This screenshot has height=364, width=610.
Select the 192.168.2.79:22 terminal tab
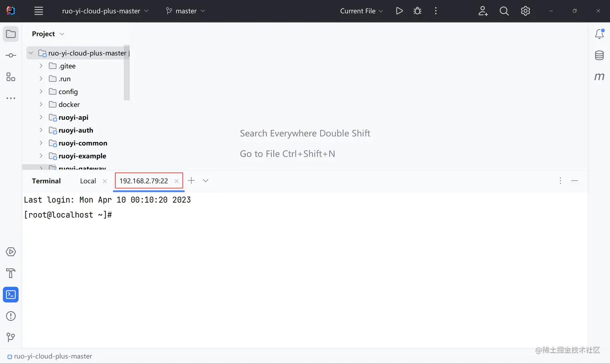(144, 181)
